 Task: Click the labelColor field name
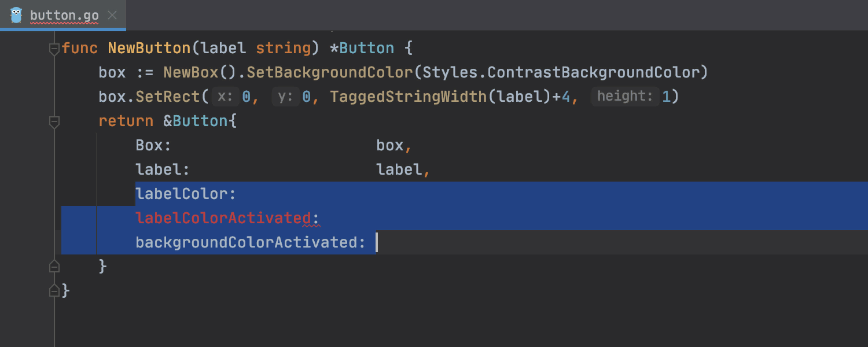[182, 194]
